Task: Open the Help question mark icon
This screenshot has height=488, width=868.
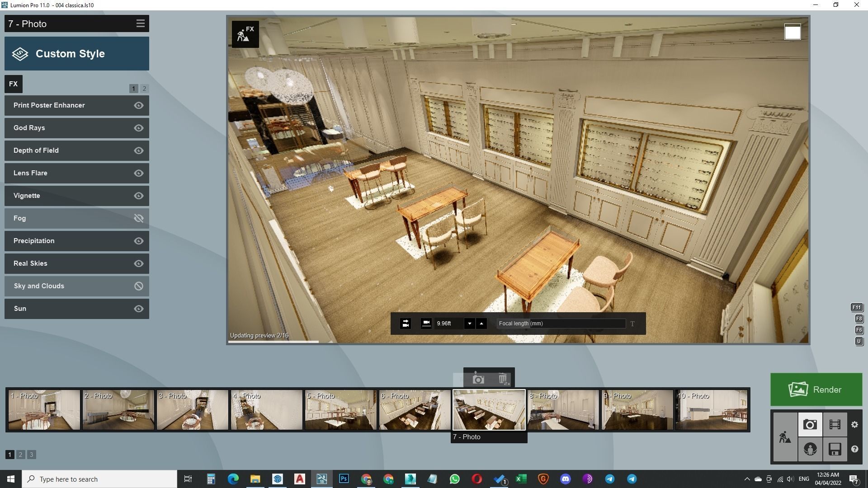Action: (x=854, y=449)
